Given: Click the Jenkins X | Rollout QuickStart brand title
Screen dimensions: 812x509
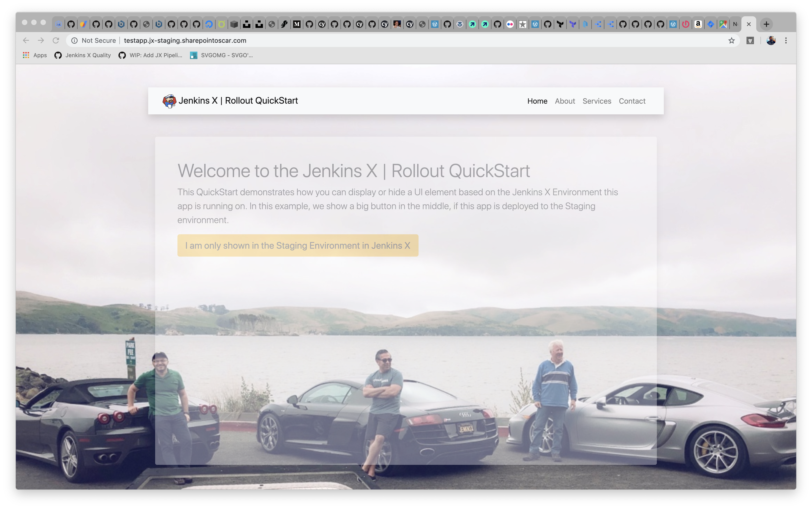Looking at the screenshot, I should [x=238, y=101].
